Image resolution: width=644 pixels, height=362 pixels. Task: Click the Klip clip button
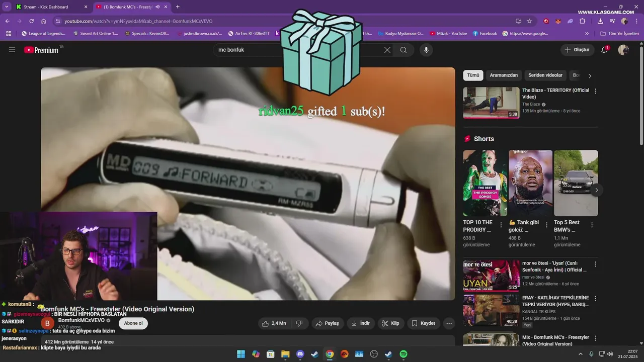(x=391, y=323)
